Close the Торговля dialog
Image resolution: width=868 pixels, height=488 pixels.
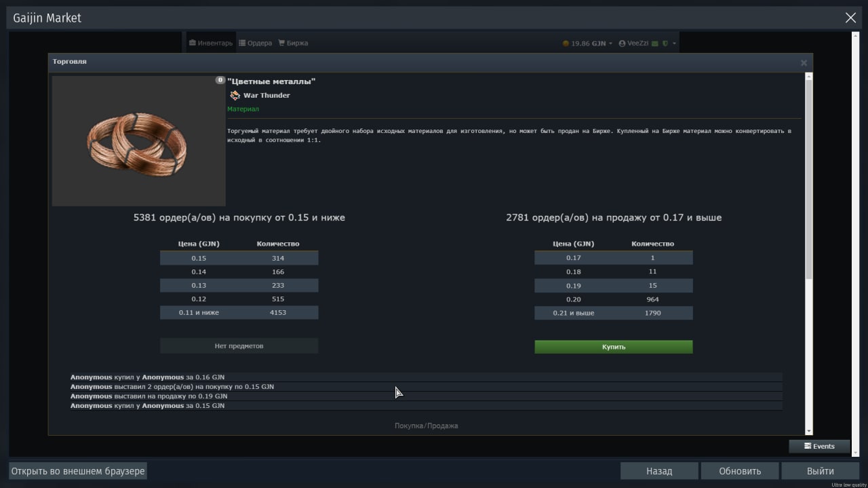point(804,62)
